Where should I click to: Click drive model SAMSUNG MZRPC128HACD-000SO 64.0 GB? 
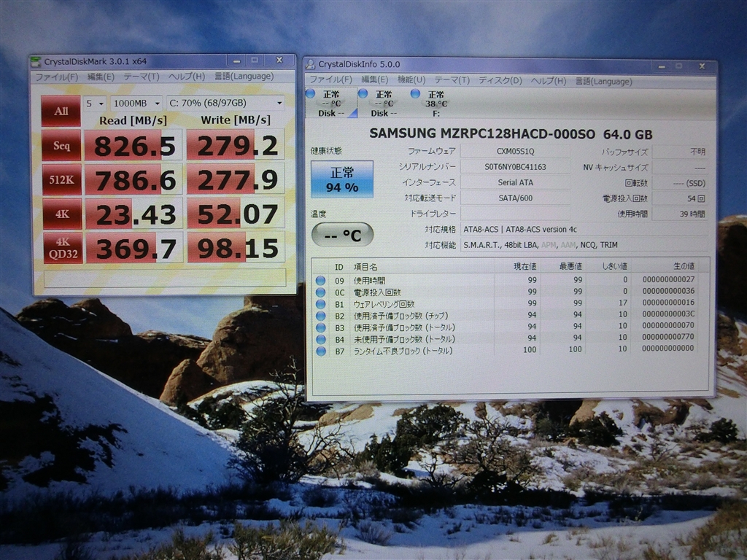pos(511,134)
